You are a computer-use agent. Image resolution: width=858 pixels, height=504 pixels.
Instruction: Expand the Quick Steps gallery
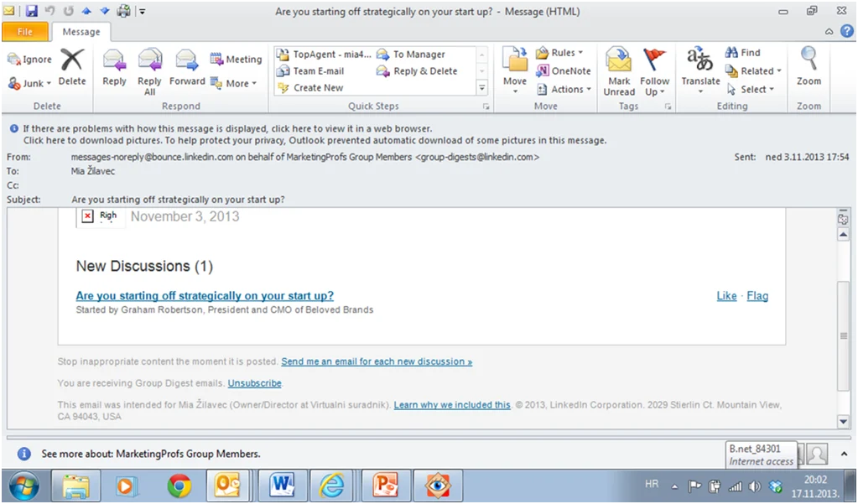[x=482, y=87]
